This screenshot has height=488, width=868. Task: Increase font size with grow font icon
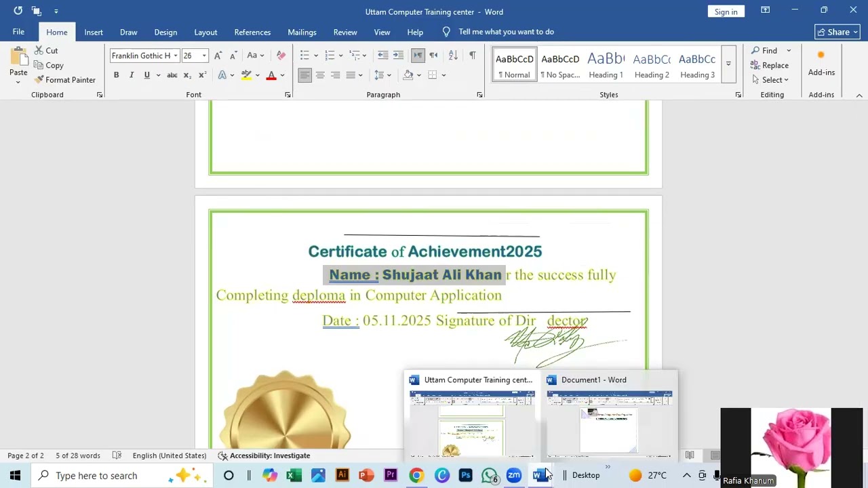click(x=218, y=56)
